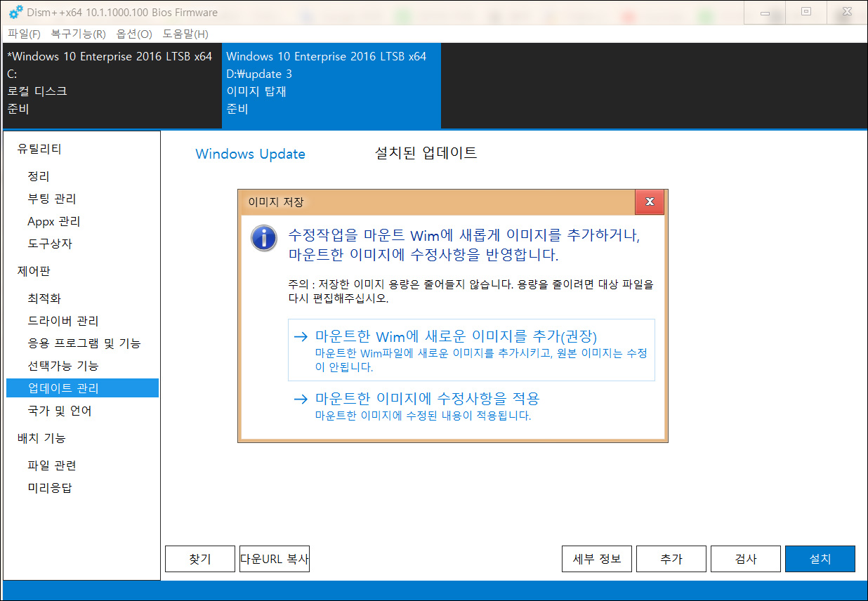Click the 제어판 section header

click(x=34, y=271)
